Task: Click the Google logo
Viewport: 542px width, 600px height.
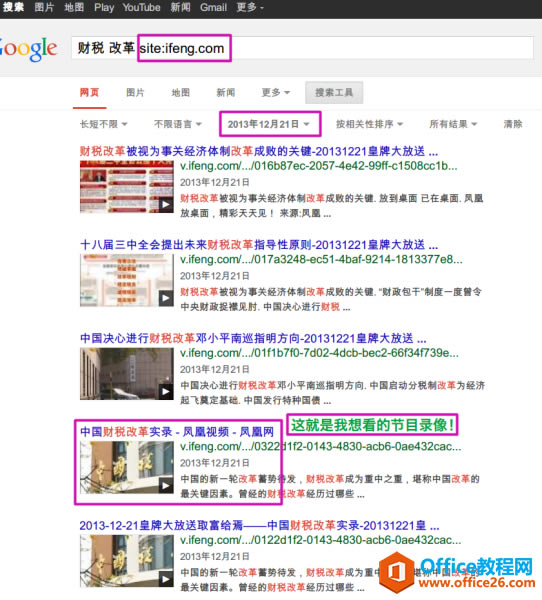Action: tap(28, 49)
